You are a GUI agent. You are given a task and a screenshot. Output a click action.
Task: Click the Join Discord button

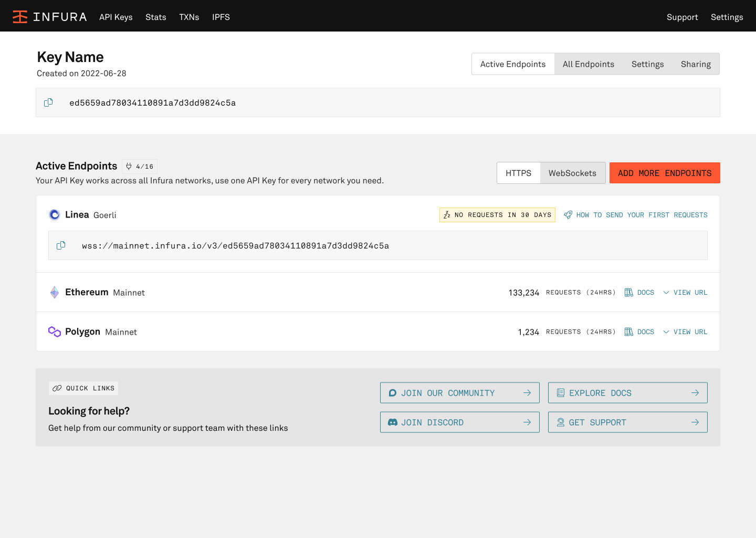coord(460,422)
